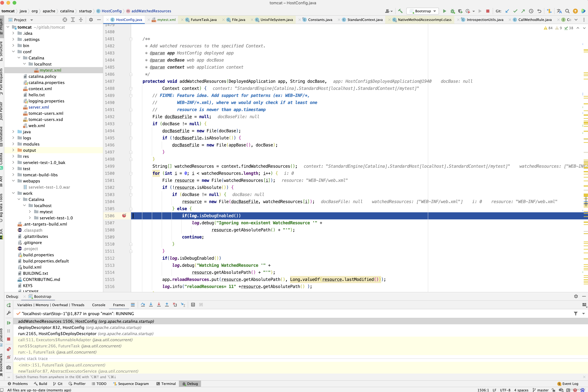Resume program in debug sidebar
The height and width of the screenshot is (392, 588).
click(8, 323)
